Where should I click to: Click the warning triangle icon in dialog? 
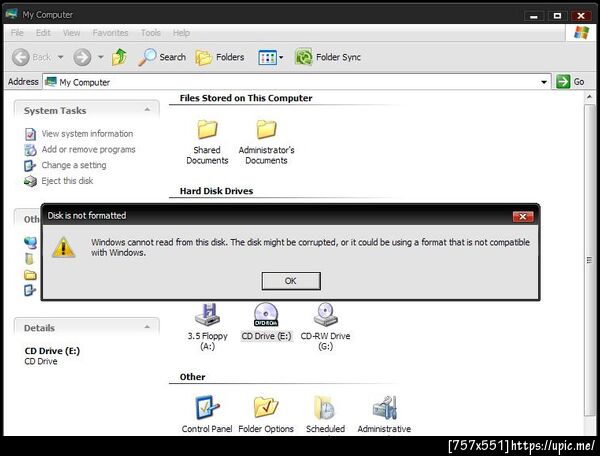tap(64, 247)
